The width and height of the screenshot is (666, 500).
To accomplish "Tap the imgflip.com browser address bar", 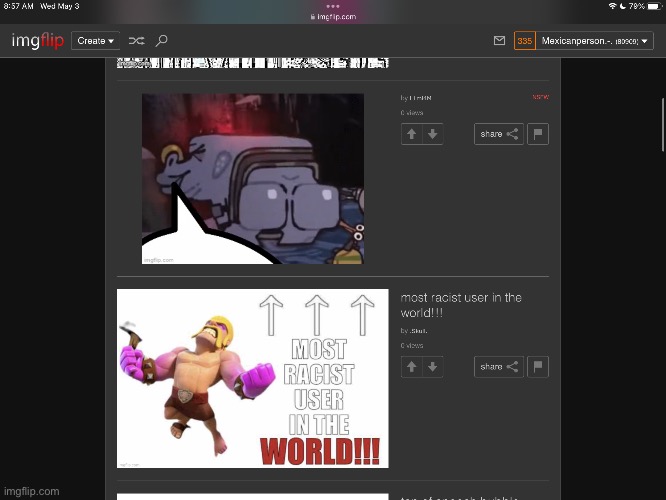I will coord(333,17).
